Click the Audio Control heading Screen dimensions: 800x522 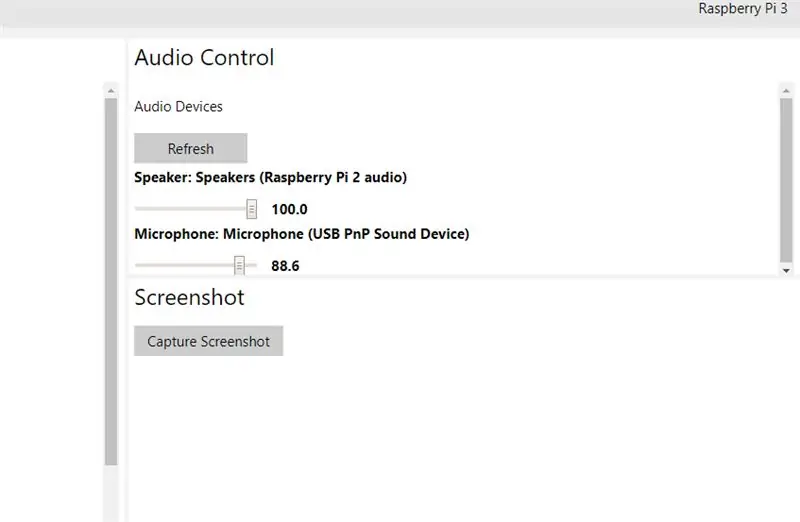point(204,57)
